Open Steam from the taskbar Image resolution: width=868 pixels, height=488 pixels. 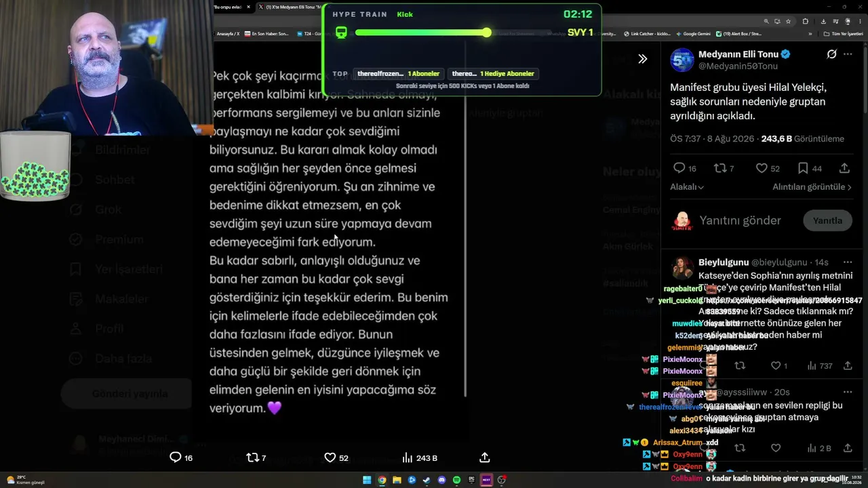coord(427,480)
